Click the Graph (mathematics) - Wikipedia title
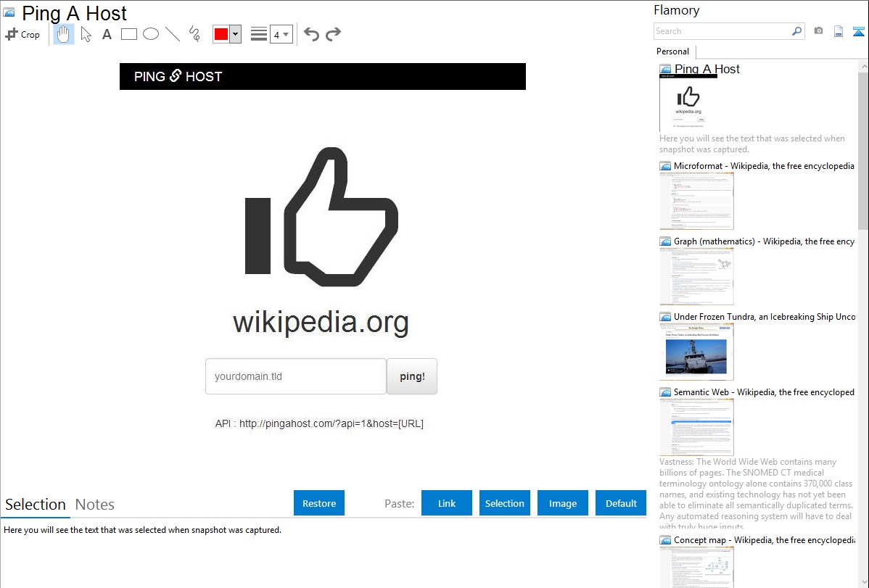The image size is (869, 588). point(765,241)
